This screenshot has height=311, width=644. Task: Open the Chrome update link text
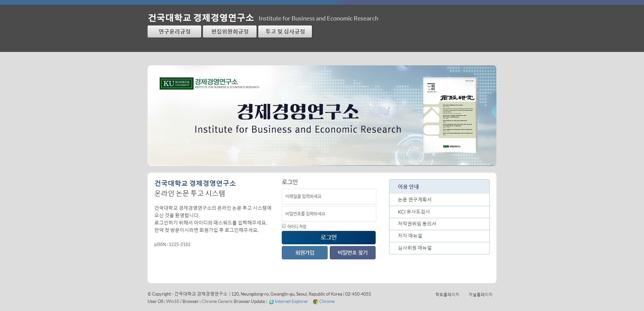[x=327, y=302]
